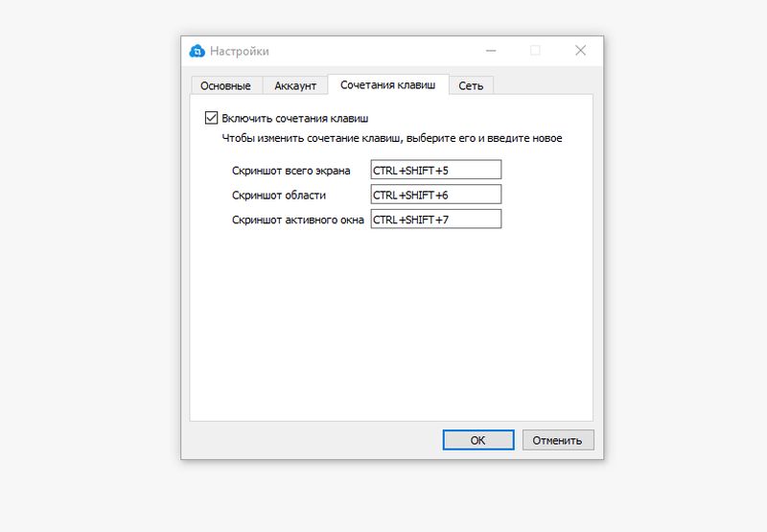
Task: Select the CTRL+SHIFT+6 area shortcut field
Action: click(x=436, y=195)
